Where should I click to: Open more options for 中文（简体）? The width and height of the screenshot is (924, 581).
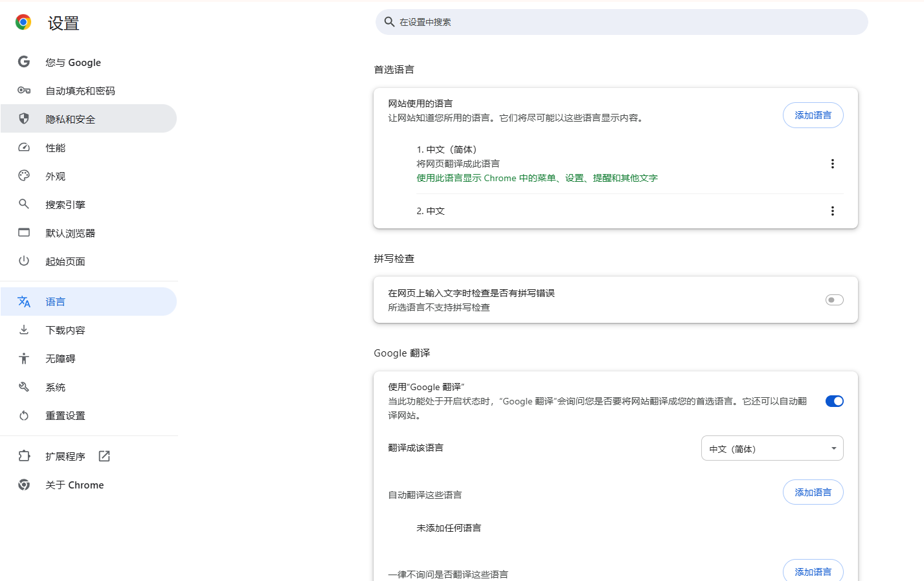833,164
